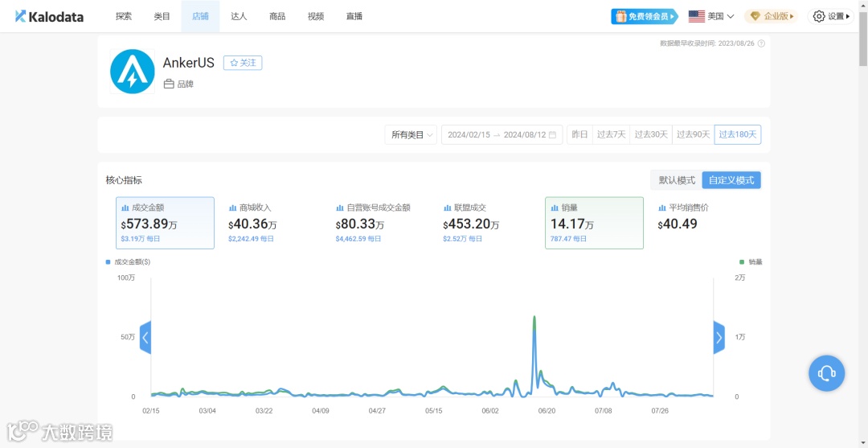This screenshot has width=868, height=448.
Task: Expand the 企业版 menu
Action: [x=771, y=17]
